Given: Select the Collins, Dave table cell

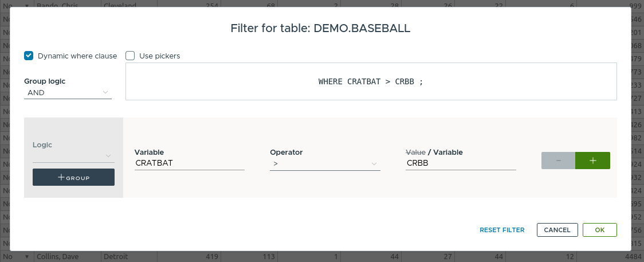Looking at the screenshot, I should [x=68, y=256].
